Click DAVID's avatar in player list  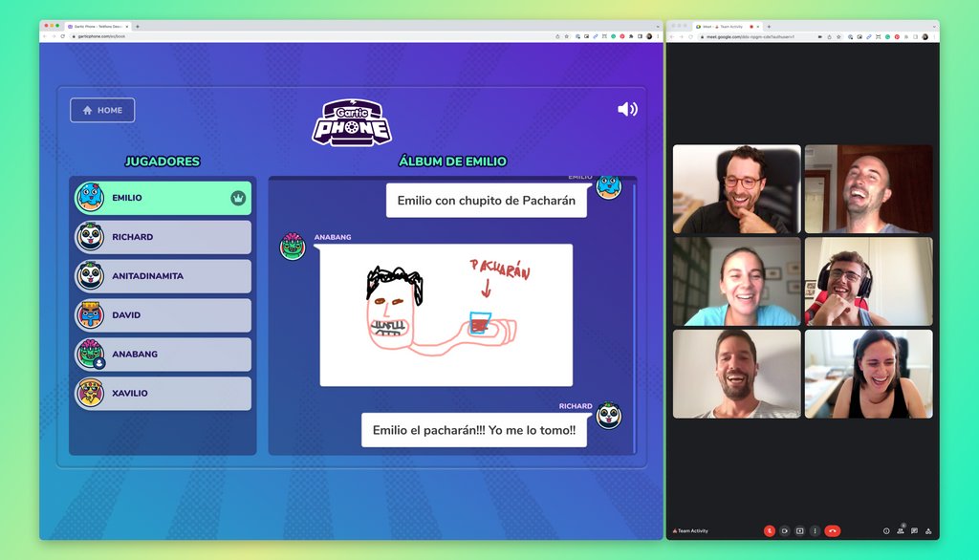(91, 314)
